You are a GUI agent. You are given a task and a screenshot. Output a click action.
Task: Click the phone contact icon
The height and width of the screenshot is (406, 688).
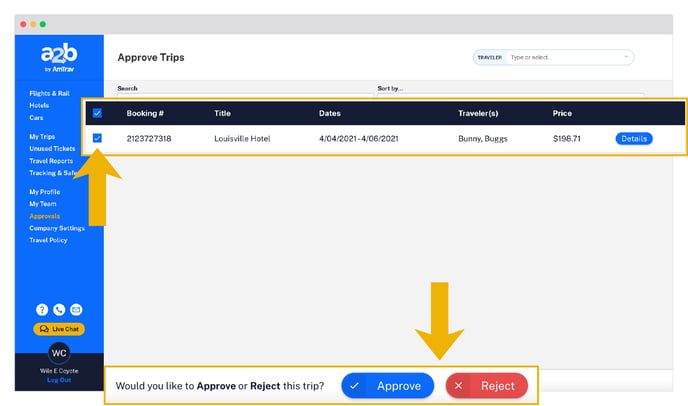click(x=59, y=310)
